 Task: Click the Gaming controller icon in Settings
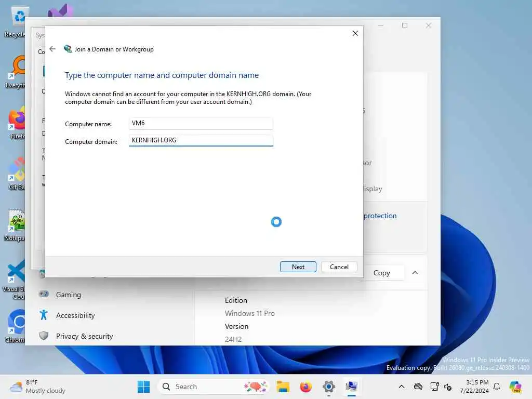point(44,294)
